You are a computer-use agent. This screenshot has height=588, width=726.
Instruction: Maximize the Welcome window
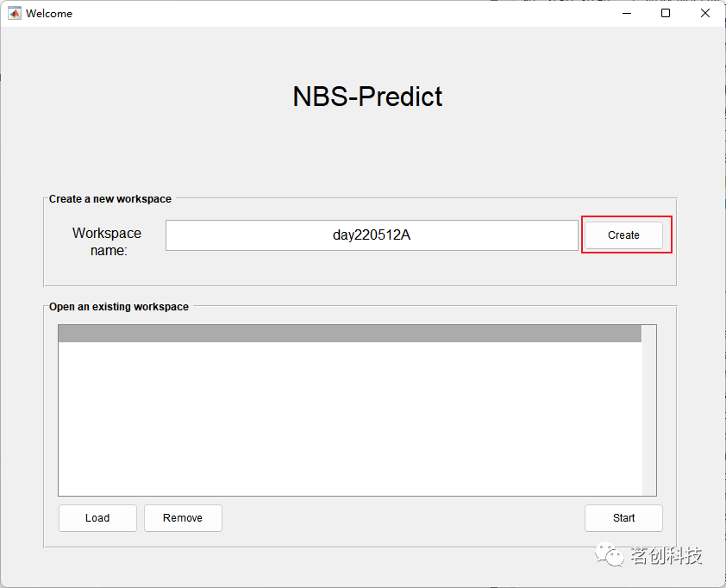[x=666, y=13]
